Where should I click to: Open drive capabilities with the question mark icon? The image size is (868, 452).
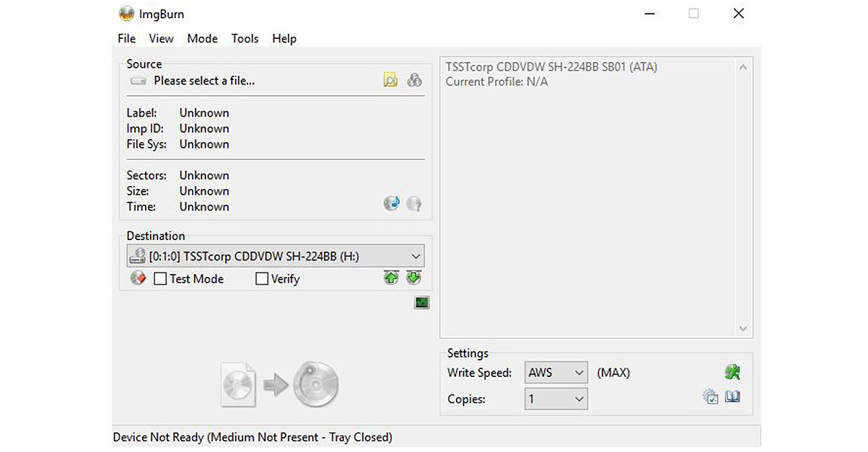413,203
